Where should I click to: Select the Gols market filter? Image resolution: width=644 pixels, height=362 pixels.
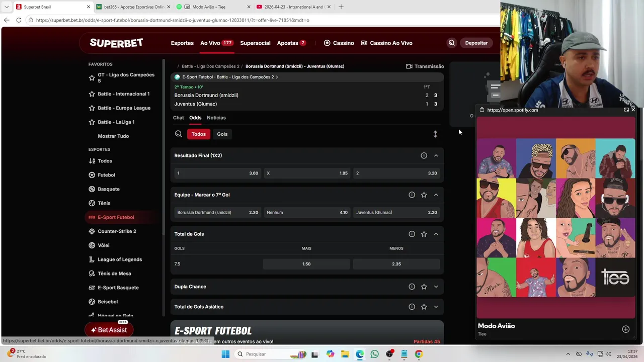tap(222, 134)
